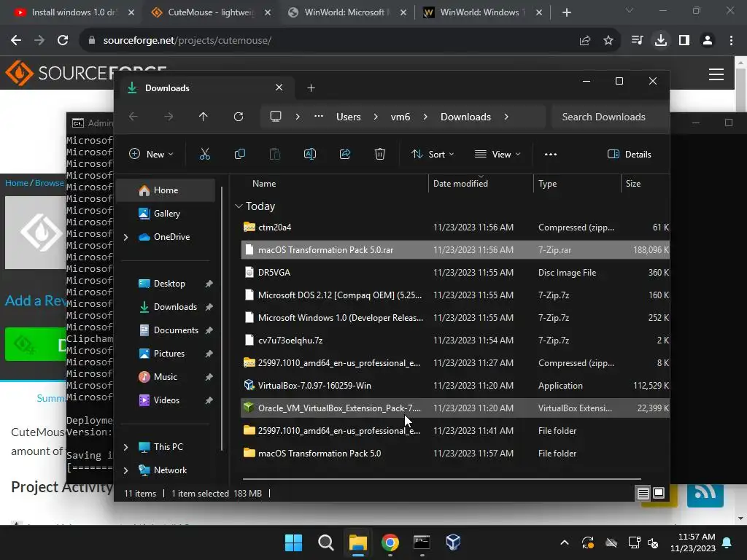Open Windows Start button on taskbar
The image size is (747, 560).
click(293, 542)
